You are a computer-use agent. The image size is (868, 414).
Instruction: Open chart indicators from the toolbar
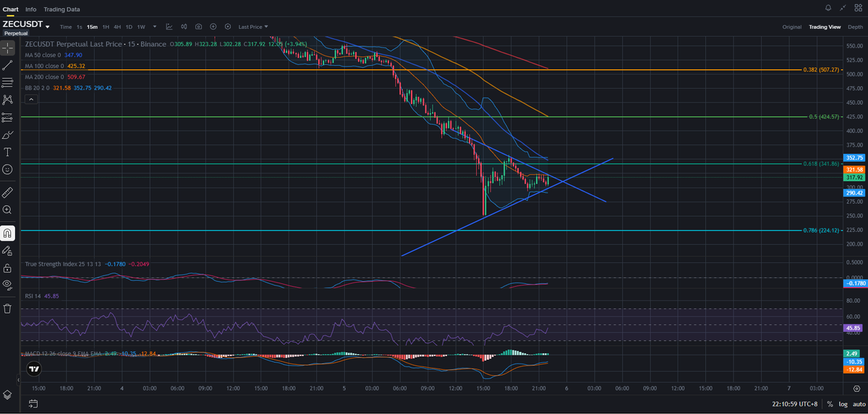point(169,27)
